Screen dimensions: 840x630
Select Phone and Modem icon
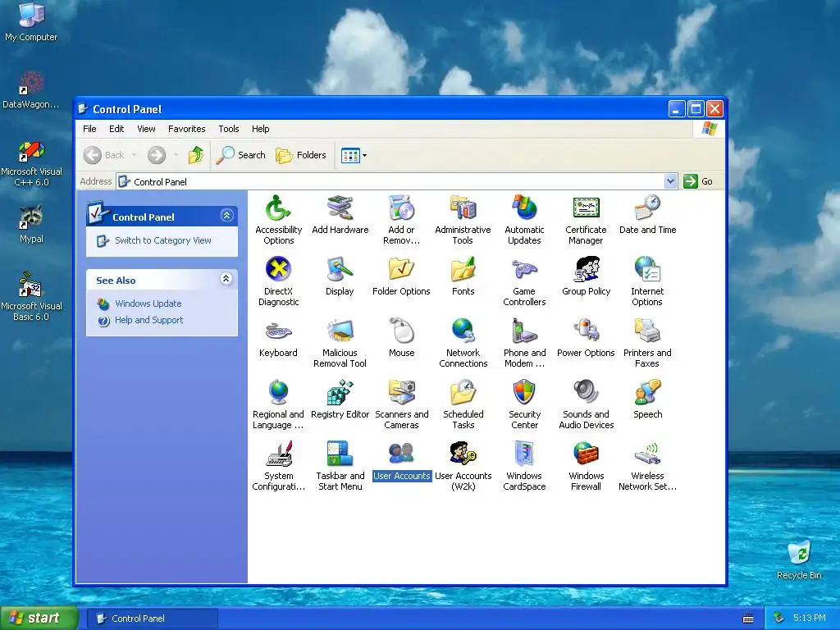[524, 331]
